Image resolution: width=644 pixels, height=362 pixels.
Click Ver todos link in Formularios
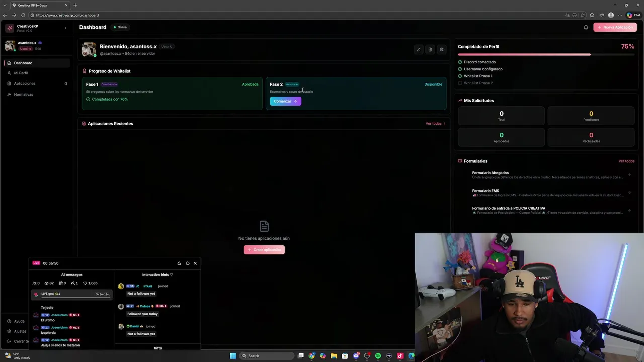click(x=626, y=161)
